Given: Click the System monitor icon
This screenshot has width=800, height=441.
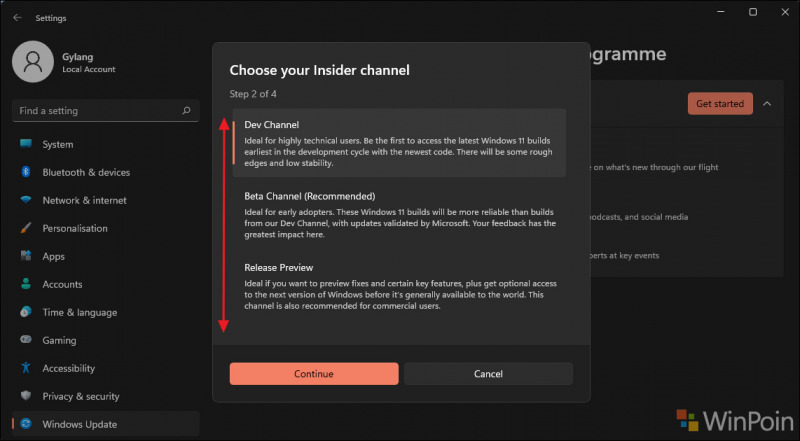Looking at the screenshot, I should tap(26, 144).
